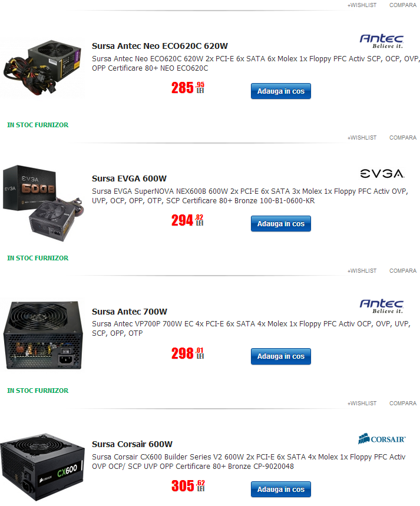Open Sursa Antec 700W title link
420x506 pixels.
point(130,312)
